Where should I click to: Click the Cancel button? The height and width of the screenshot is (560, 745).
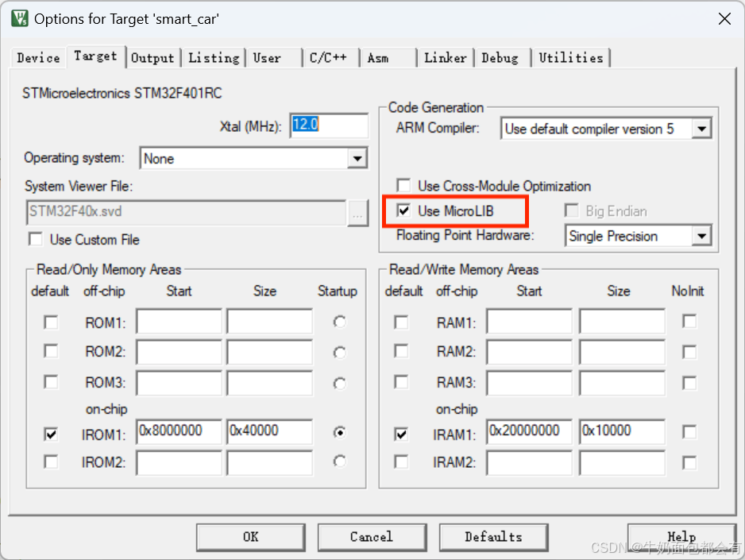coord(372,537)
